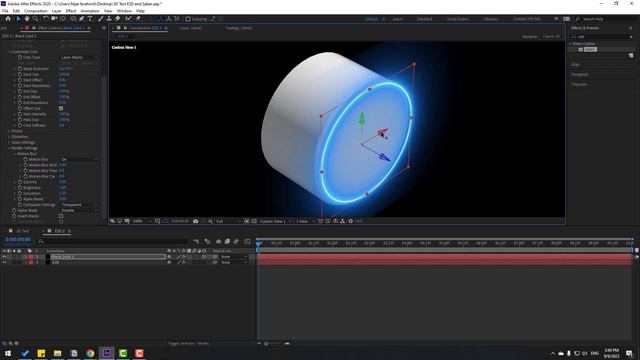Click the Default workspace button
Screen dimensions: 640x360
tap(371, 19)
